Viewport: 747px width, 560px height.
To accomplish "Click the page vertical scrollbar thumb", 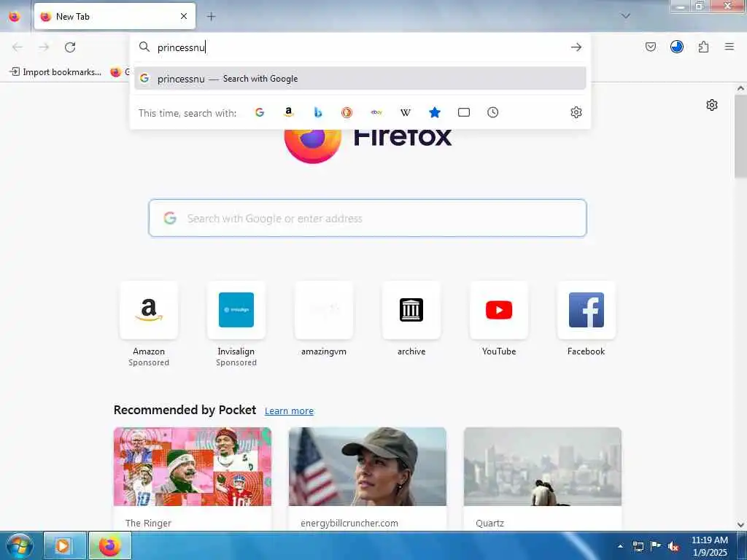I will pyautogui.click(x=740, y=136).
